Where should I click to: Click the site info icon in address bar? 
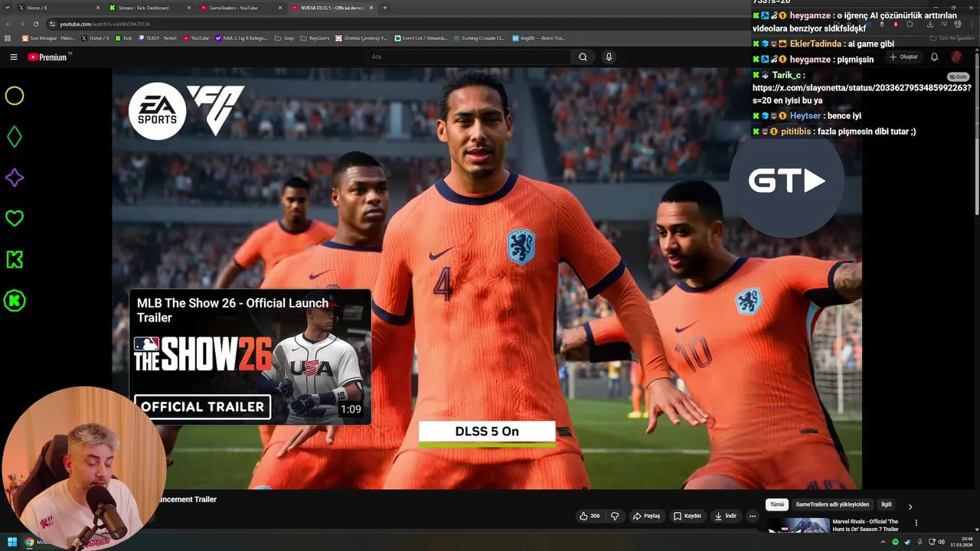[x=52, y=24]
